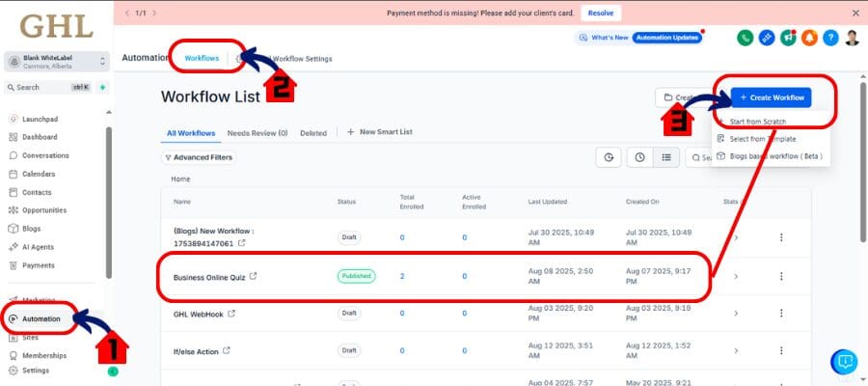Open three-dot menu for Business Online Quiz
The height and width of the screenshot is (386, 868).
point(781,276)
